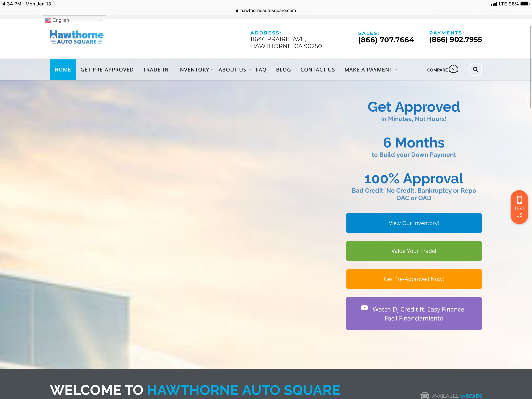
Task: Click Get Pre-Approved Now! button
Action: coord(414,279)
